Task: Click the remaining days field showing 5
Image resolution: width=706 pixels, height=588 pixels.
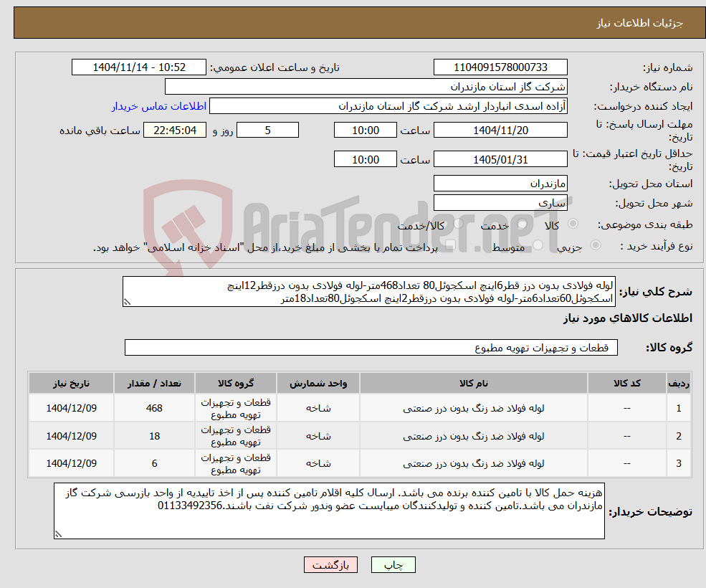Action: [267, 131]
